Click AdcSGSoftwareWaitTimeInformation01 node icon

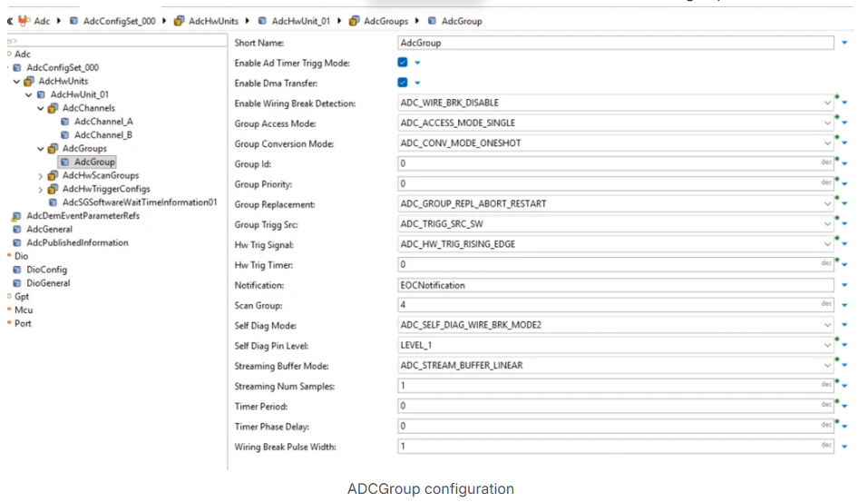[x=54, y=202]
